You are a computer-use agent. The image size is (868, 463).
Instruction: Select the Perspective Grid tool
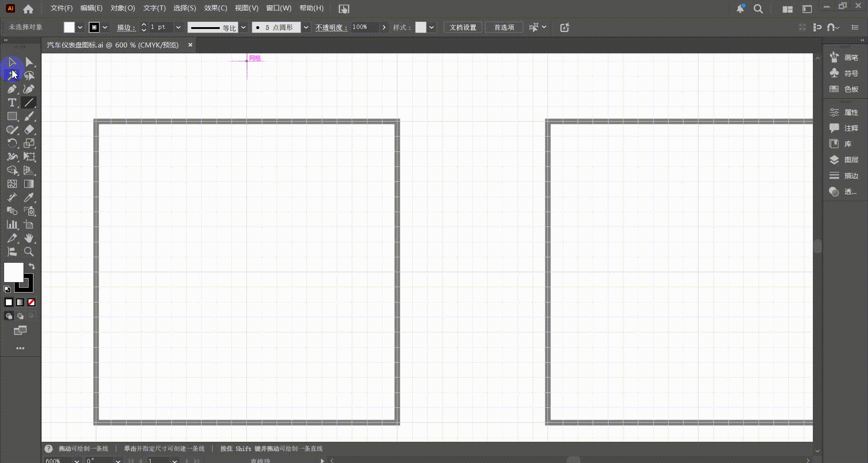[x=29, y=170]
